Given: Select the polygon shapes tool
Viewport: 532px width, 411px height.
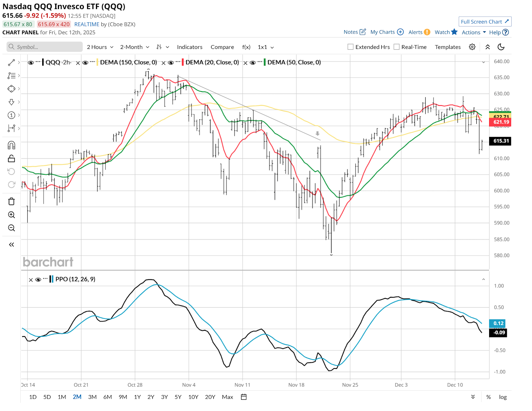Looking at the screenshot, I should tap(11, 89).
